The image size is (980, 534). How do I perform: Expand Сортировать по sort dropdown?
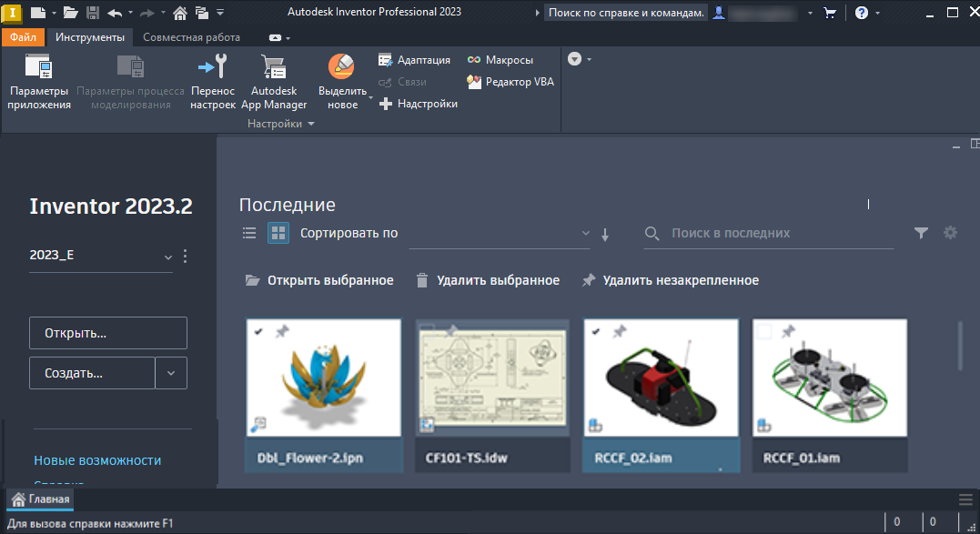pos(586,233)
